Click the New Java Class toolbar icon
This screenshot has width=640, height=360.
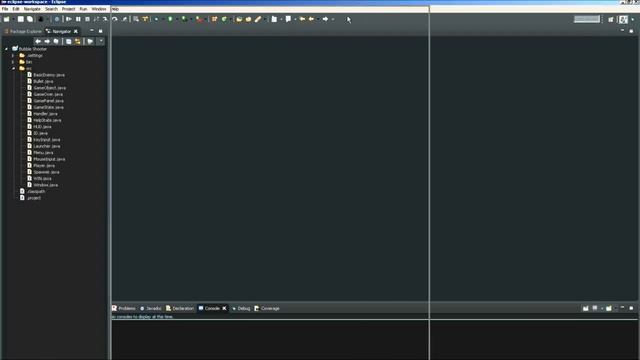pos(224,19)
